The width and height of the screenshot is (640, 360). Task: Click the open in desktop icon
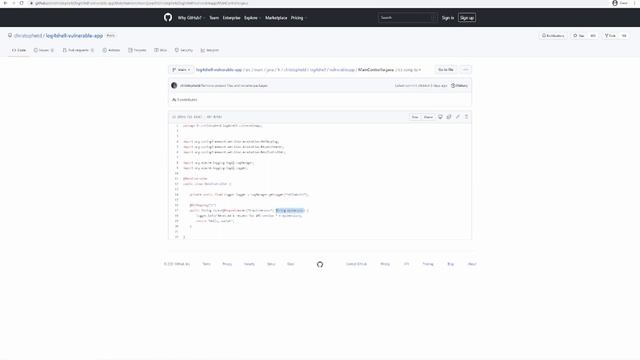(440, 117)
